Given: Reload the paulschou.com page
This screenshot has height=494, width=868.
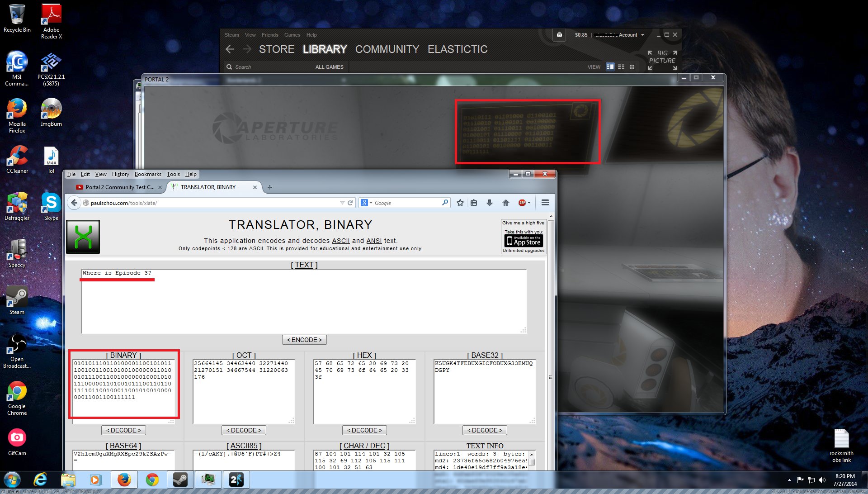Looking at the screenshot, I should click(350, 203).
